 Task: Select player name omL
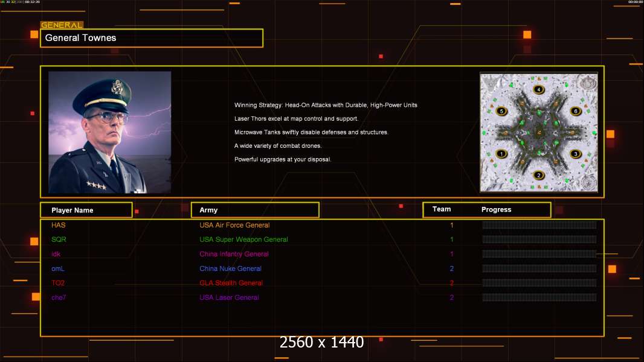[x=58, y=268]
